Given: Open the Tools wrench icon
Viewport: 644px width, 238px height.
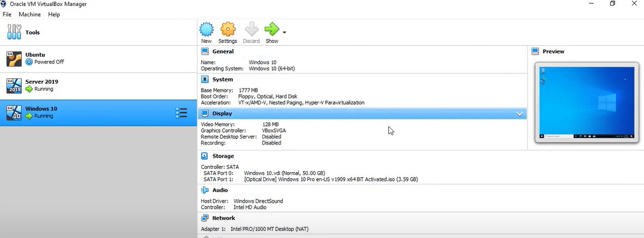Looking at the screenshot, I should coord(14,32).
